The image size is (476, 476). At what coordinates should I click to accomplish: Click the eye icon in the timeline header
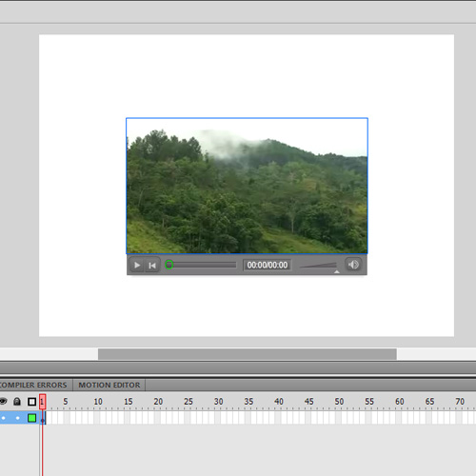tap(3, 402)
